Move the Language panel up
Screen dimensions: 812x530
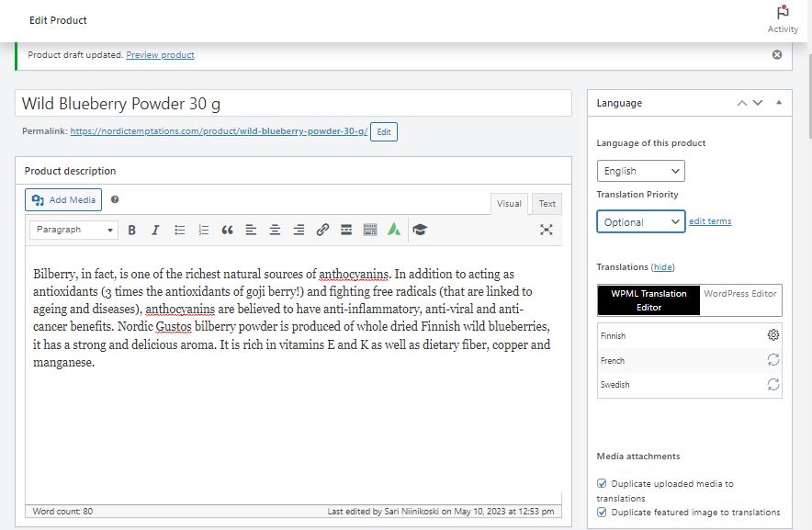click(742, 103)
